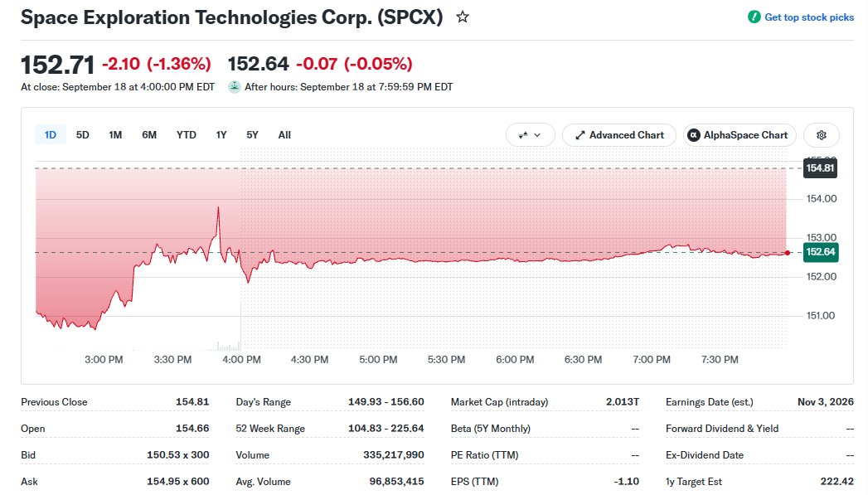Screen dimensions: 868x495
Task: Click the Bid value 150.53 x 300
Action: (177, 455)
